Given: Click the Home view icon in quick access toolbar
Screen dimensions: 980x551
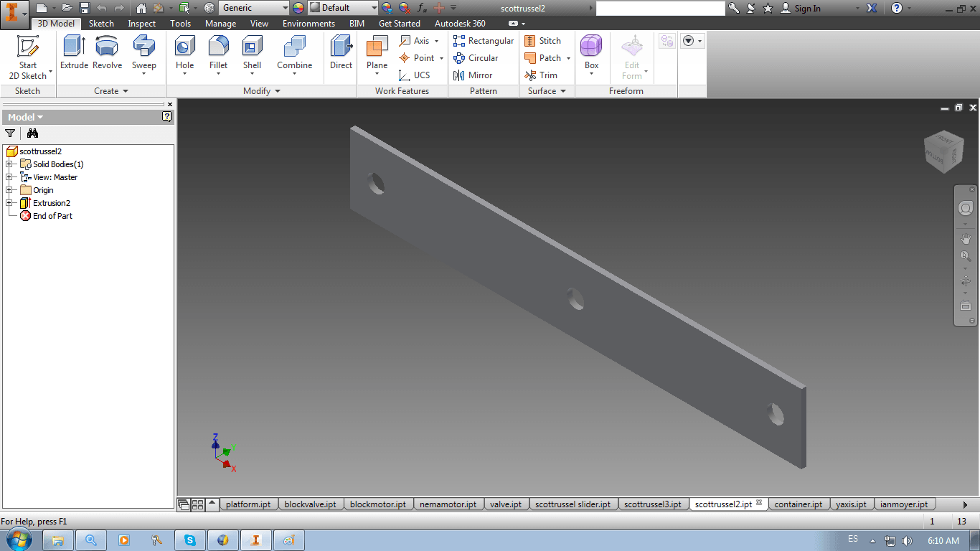Looking at the screenshot, I should tap(141, 8).
